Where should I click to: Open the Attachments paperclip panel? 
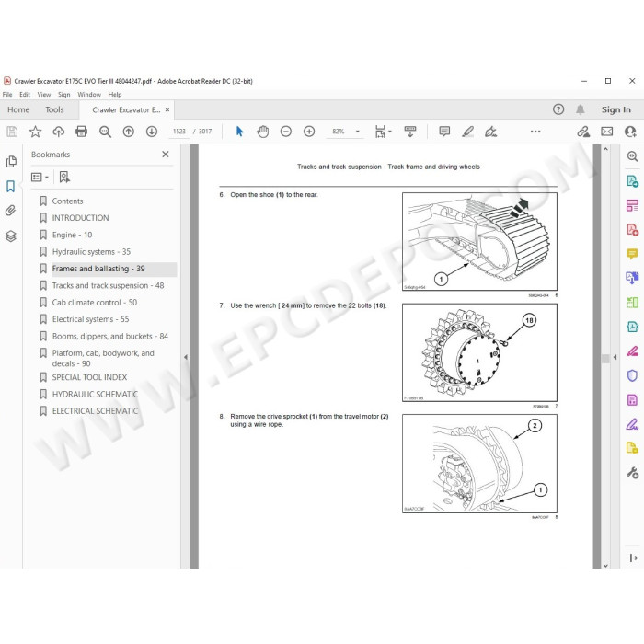(x=11, y=211)
